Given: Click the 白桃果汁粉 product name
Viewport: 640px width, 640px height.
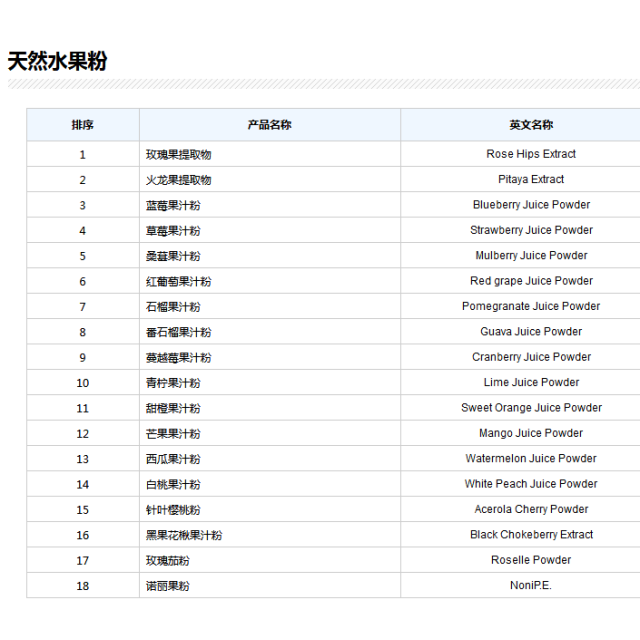Looking at the screenshot, I should 173,484.
